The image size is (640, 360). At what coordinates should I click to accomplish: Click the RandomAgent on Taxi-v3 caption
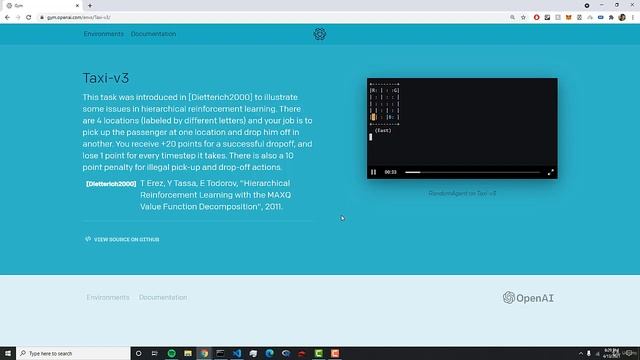462,193
